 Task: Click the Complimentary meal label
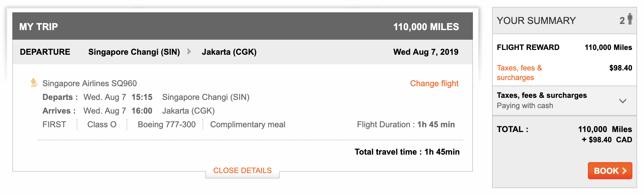tap(248, 125)
